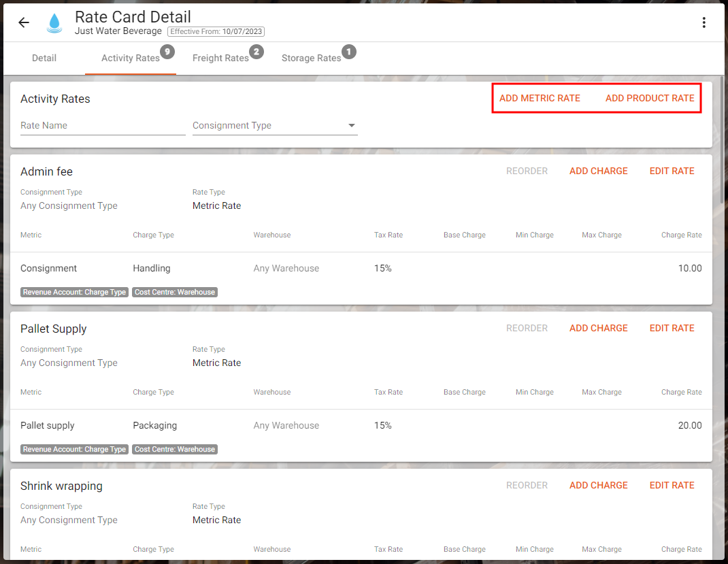Click the Just Water Beverage subtitle
The width and height of the screenshot is (728, 564).
[x=118, y=31]
